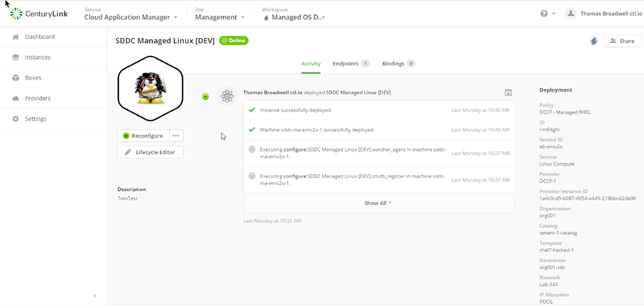Click network value Lab-344

click(x=549, y=285)
